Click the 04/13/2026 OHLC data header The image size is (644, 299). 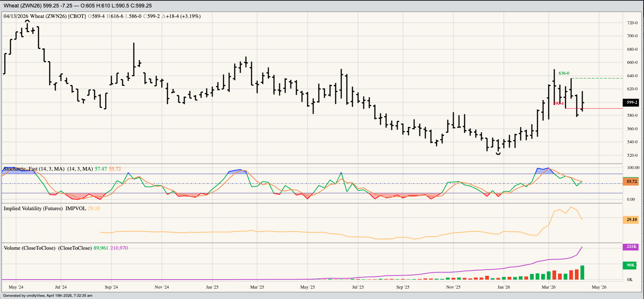pos(102,16)
